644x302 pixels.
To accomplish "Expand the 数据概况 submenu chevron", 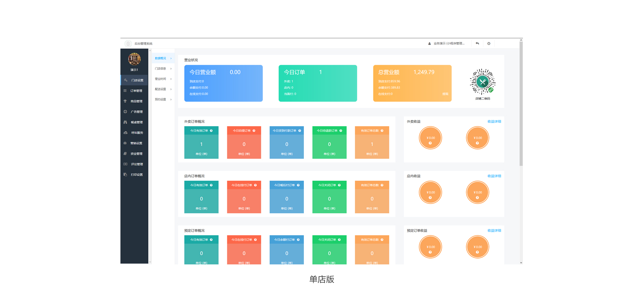I will (171, 58).
